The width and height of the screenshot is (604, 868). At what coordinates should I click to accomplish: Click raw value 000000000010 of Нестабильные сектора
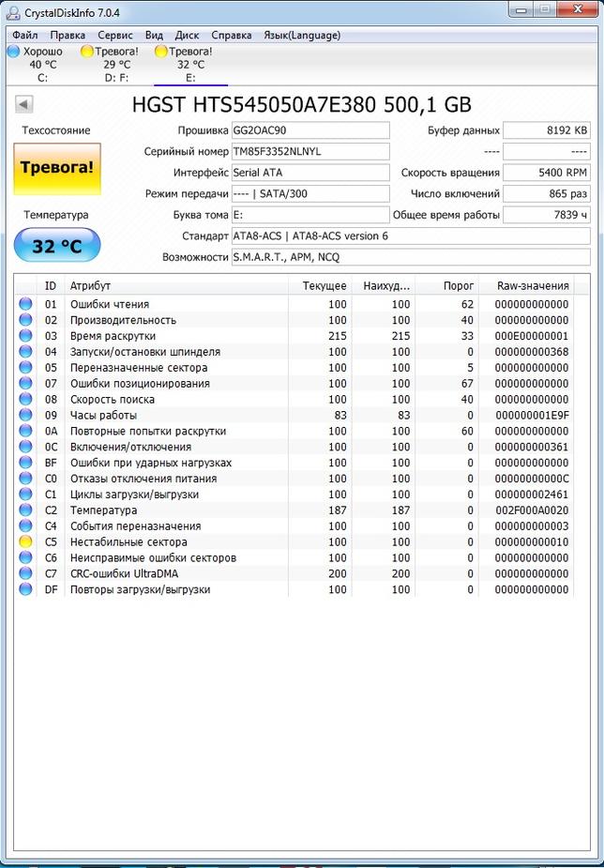click(531, 542)
